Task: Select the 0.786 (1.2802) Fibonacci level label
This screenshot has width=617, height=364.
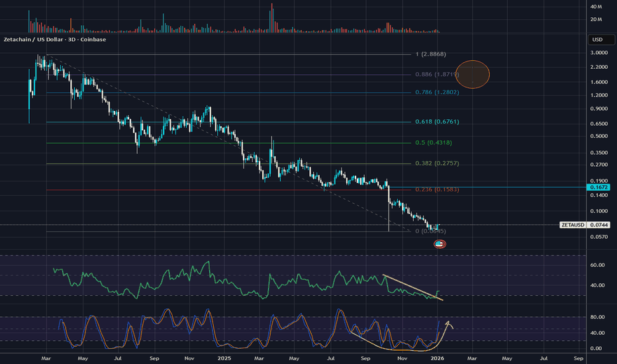Action: tap(437, 92)
